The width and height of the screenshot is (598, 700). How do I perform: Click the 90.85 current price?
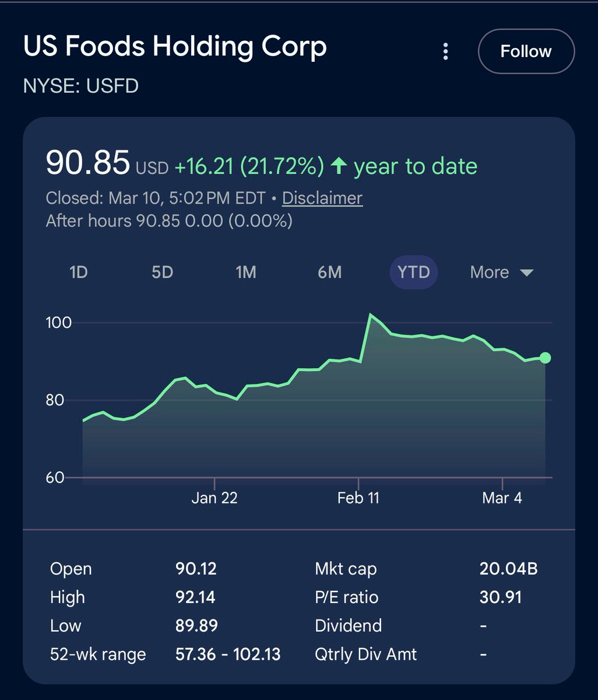(x=87, y=163)
